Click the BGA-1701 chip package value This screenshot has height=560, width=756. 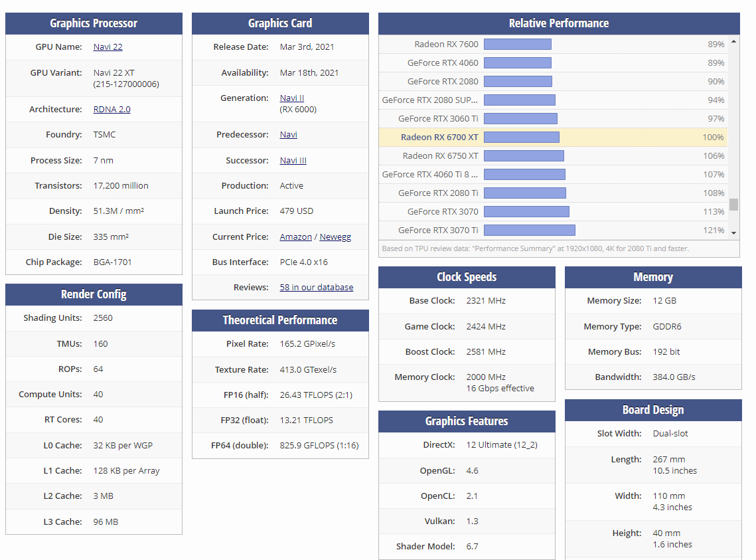click(112, 262)
